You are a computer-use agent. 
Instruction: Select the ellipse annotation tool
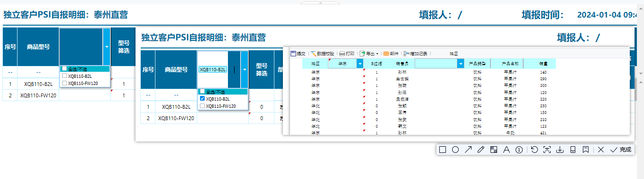(x=455, y=150)
